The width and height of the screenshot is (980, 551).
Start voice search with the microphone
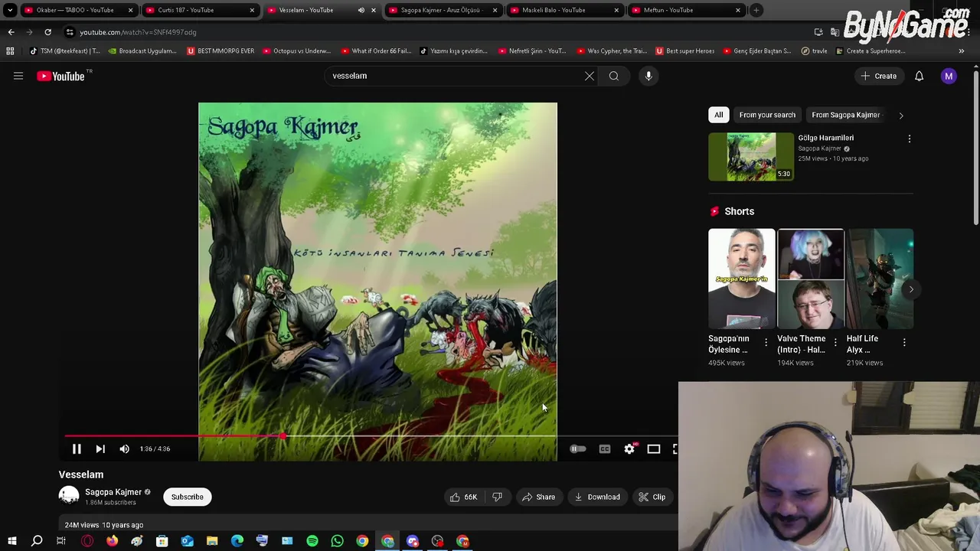point(648,76)
